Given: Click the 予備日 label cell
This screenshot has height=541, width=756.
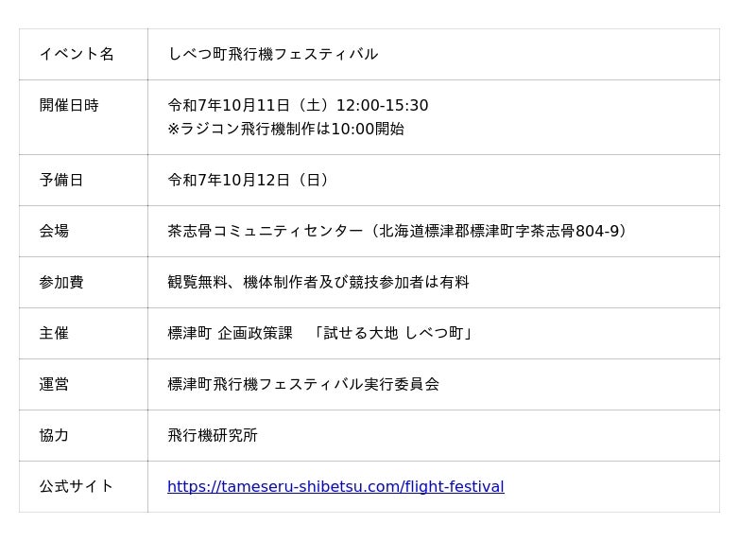Looking at the screenshot, I should (x=61, y=180).
